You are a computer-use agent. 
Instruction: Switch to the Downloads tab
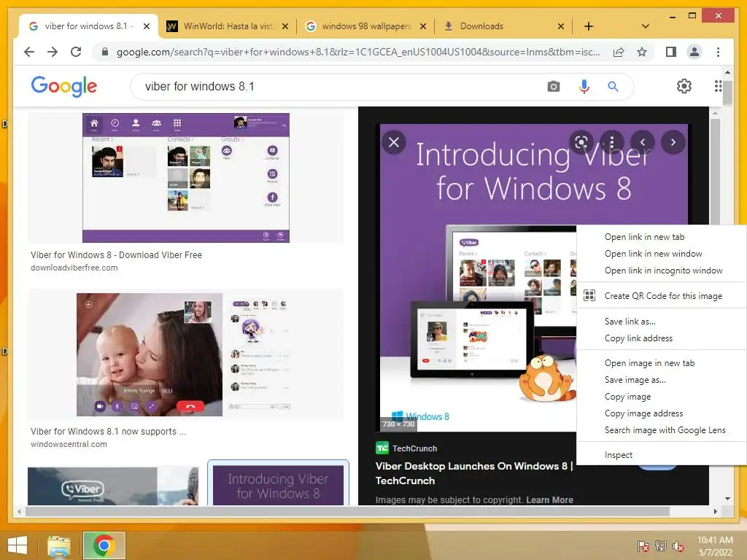(x=503, y=26)
